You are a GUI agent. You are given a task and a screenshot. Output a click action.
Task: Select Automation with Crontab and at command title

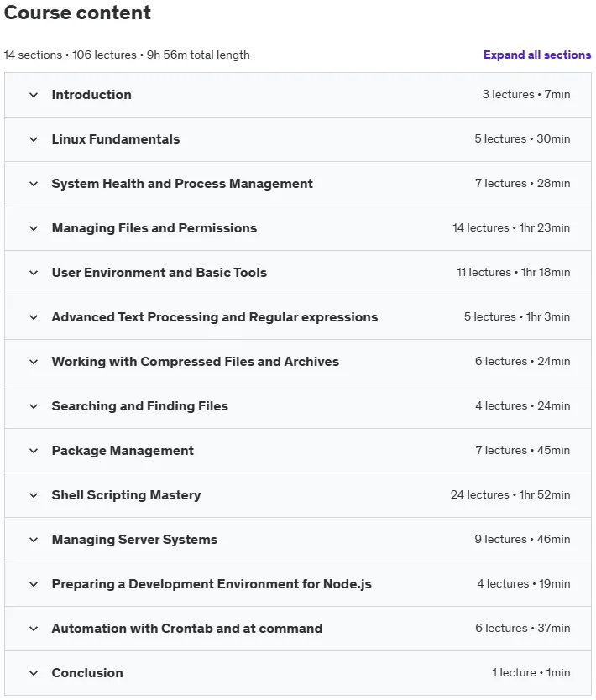[x=187, y=628]
